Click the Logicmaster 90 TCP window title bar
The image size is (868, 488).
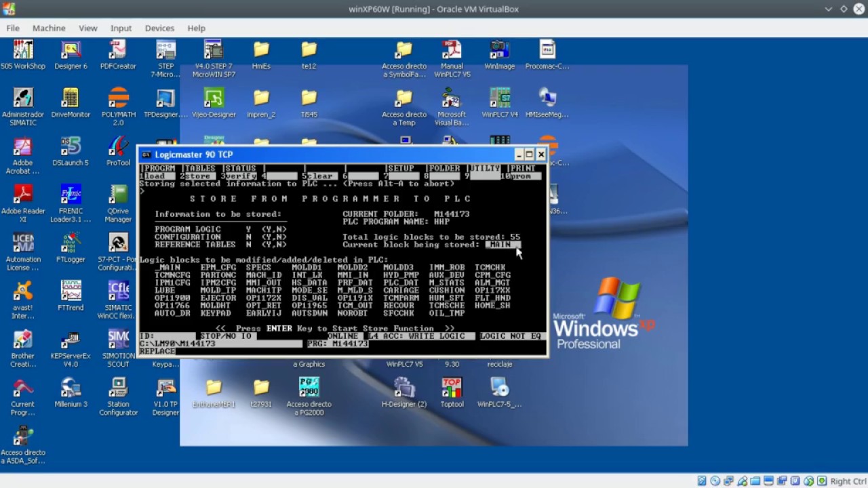point(342,155)
